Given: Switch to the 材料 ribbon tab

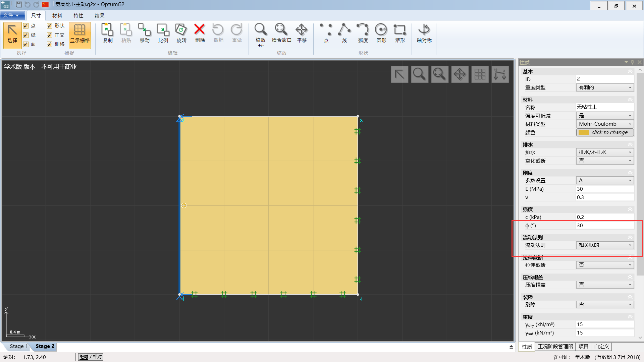Looking at the screenshot, I should pyautogui.click(x=57, y=16).
